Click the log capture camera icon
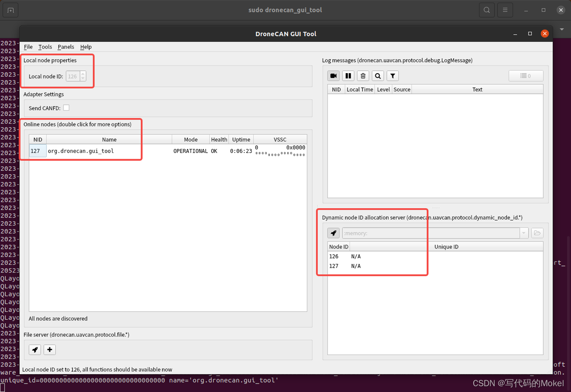 [x=333, y=76]
